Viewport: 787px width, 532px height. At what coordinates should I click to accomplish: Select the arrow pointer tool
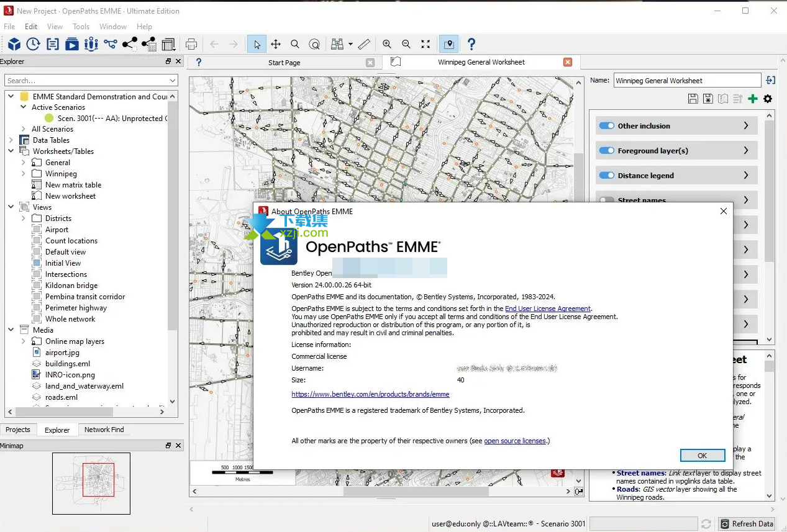pyautogui.click(x=257, y=44)
